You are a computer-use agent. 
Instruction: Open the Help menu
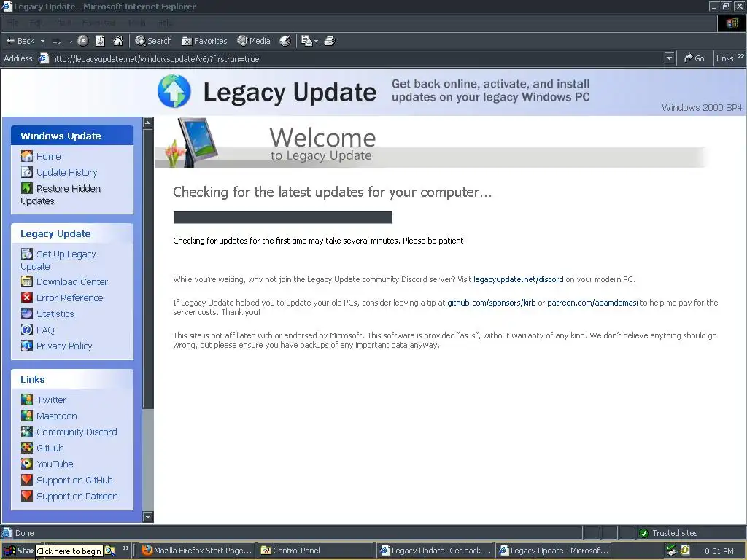(165, 23)
